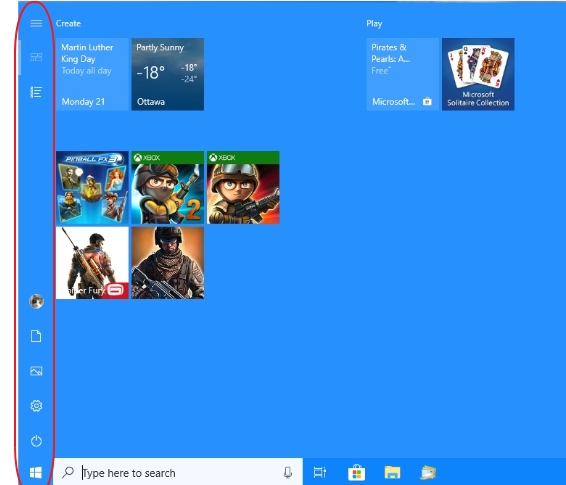Launch the Pinball FX3 tile
566x485 pixels.
(x=92, y=187)
